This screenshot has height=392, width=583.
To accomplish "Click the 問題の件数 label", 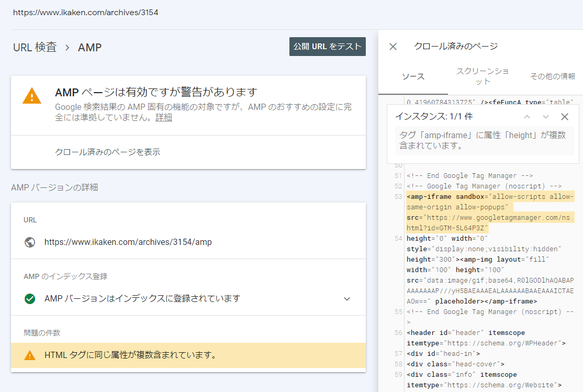I will pos(42,333).
